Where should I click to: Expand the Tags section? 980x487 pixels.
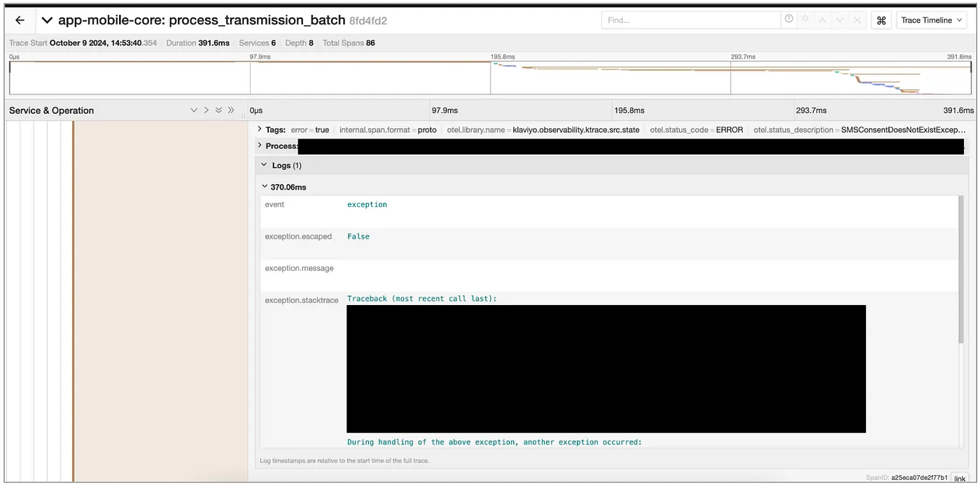pos(260,129)
